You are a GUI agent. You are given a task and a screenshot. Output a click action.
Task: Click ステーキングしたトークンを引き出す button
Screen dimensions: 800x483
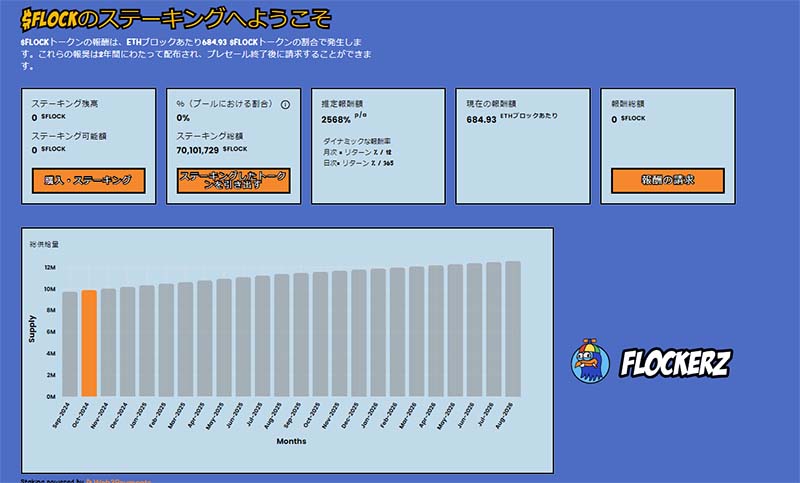click(x=233, y=181)
